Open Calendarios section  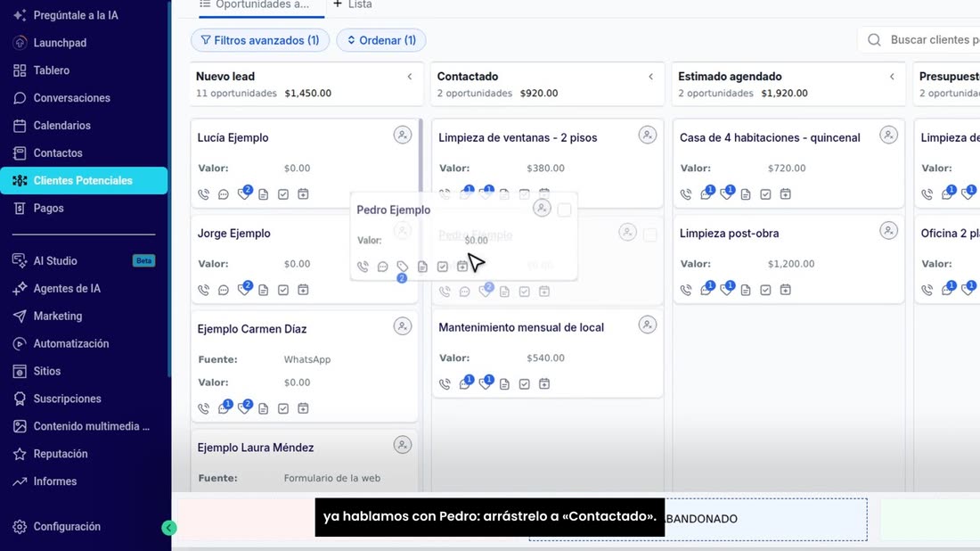61,125
